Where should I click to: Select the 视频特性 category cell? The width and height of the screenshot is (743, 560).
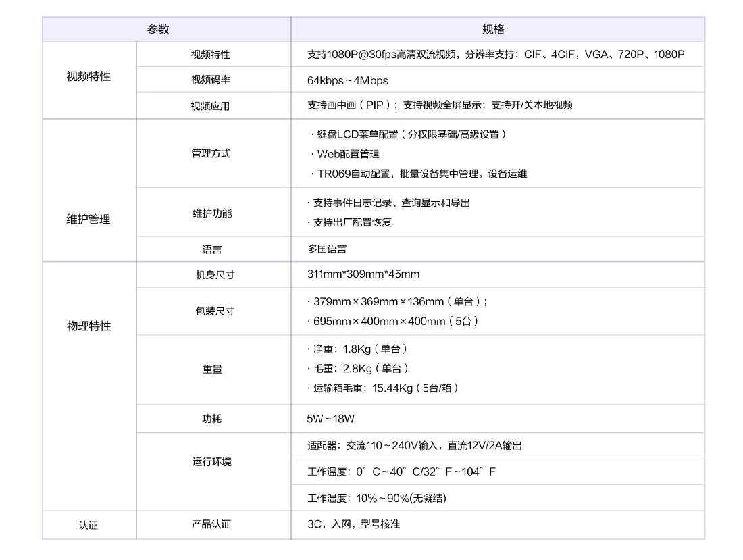coord(91,80)
